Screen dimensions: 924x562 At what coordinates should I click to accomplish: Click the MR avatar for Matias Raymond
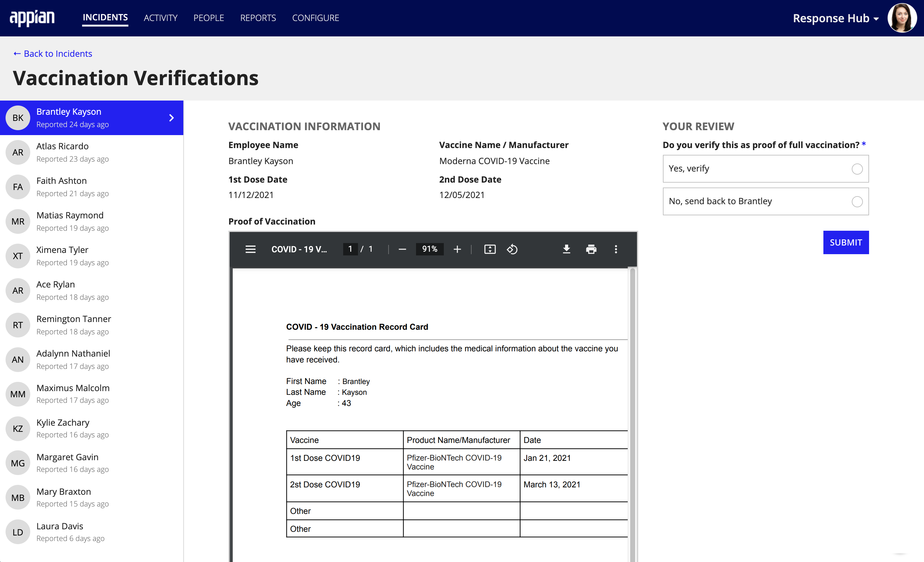point(18,221)
